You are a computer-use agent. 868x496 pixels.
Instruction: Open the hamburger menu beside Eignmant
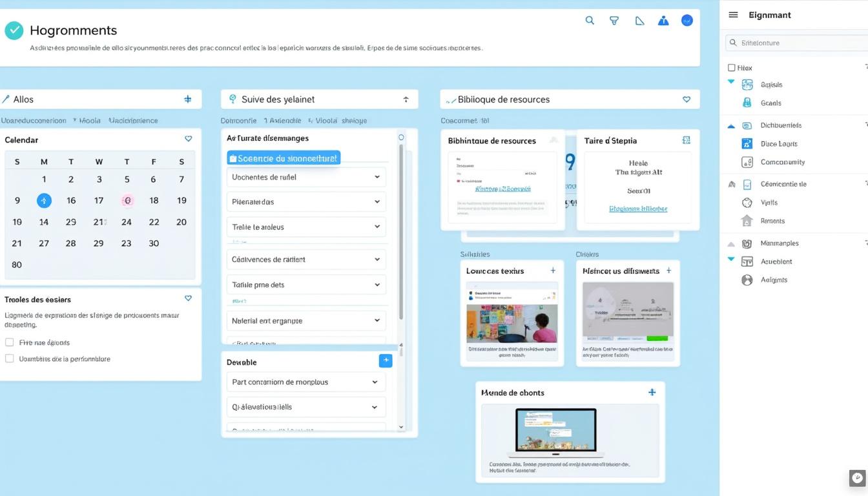pos(733,15)
